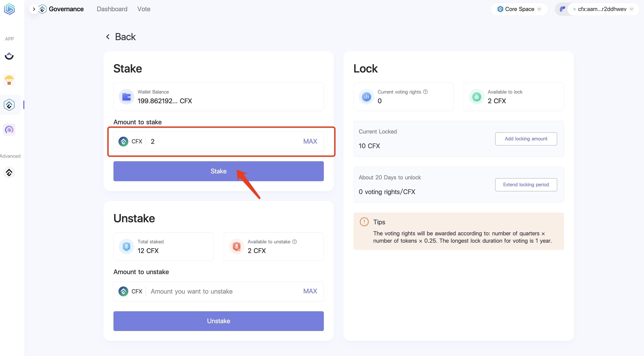Click the Total staked shield icon

click(126, 246)
